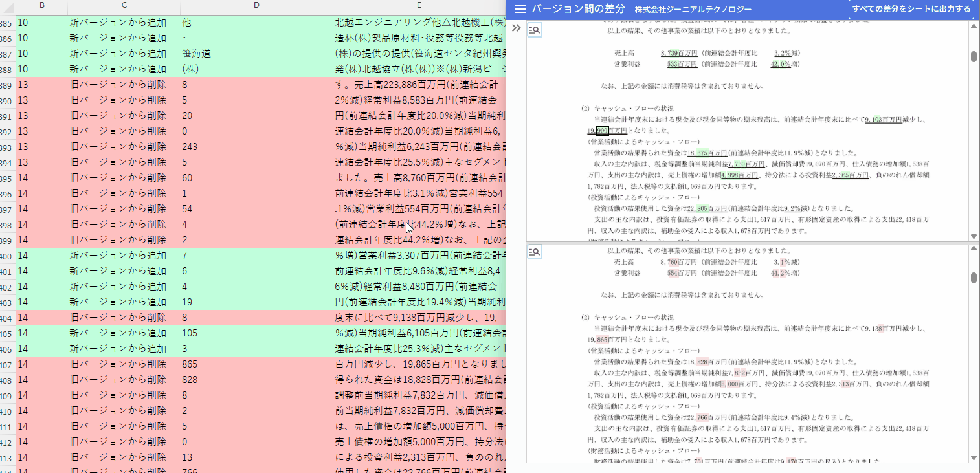This screenshot has height=473, width=980.
Task: Click cell starting %減)当期純利益6,243百万円
Action: coord(419,147)
